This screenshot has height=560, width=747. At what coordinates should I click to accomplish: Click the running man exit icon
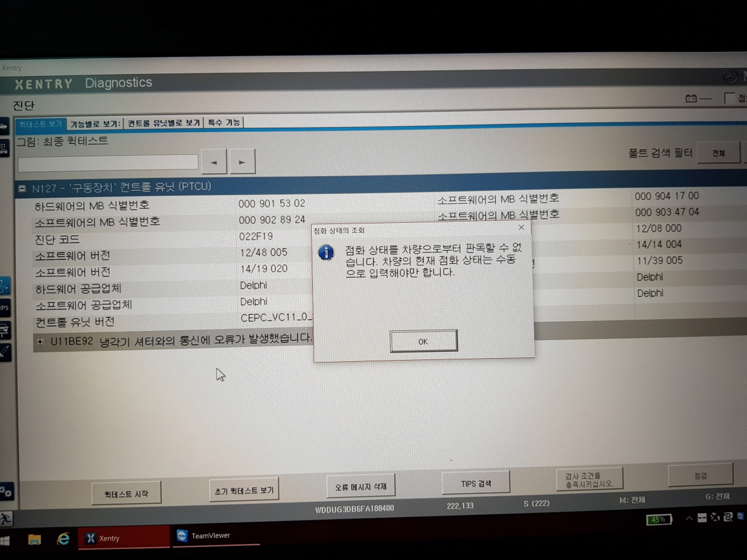pyautogui.click(x=6, y=519)
